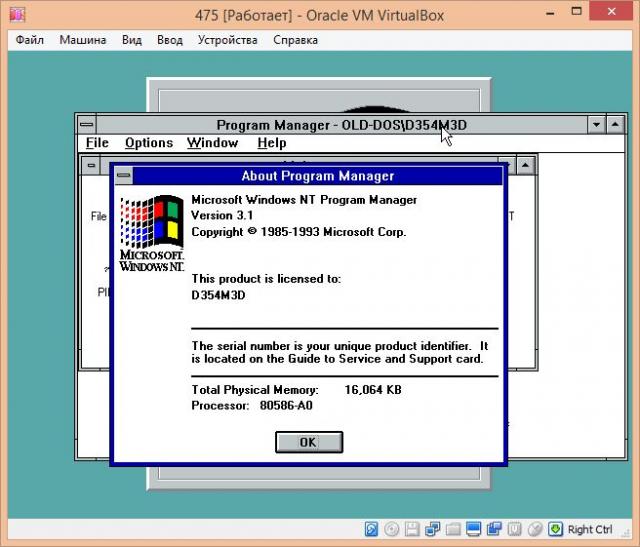The image size is (640, 547).
Task: Maximize Program Manager with the up arrow
Action: point(615,125)
